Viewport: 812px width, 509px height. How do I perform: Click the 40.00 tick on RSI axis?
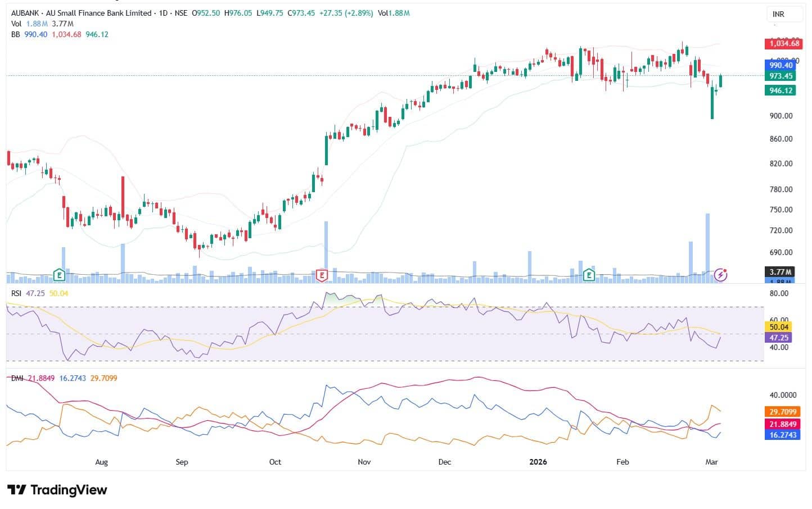pos(779,347)
